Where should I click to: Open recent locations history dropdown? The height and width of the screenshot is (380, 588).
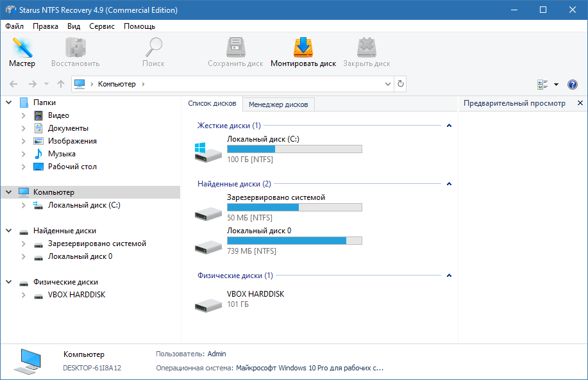pyautogui.click(x=47, y=84)
